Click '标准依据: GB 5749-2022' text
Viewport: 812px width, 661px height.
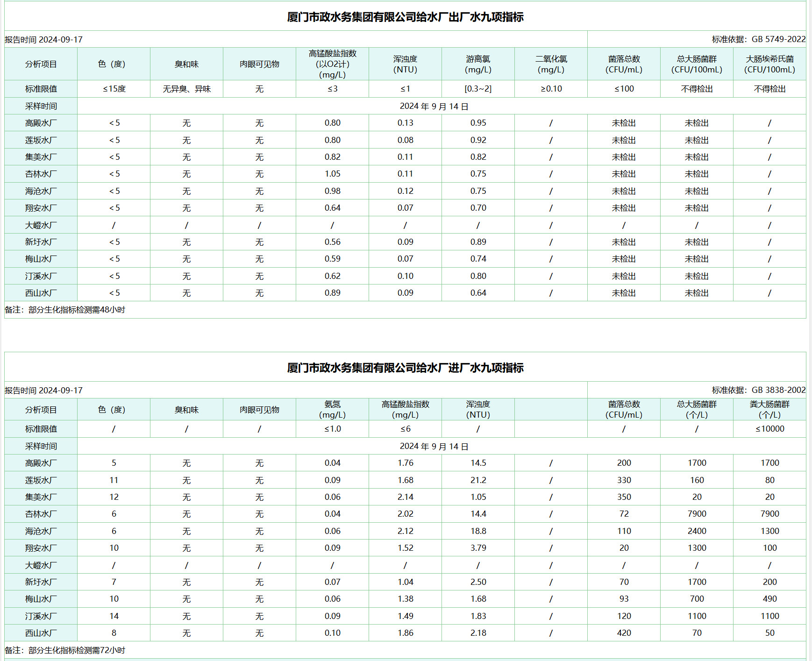point(759,39)
